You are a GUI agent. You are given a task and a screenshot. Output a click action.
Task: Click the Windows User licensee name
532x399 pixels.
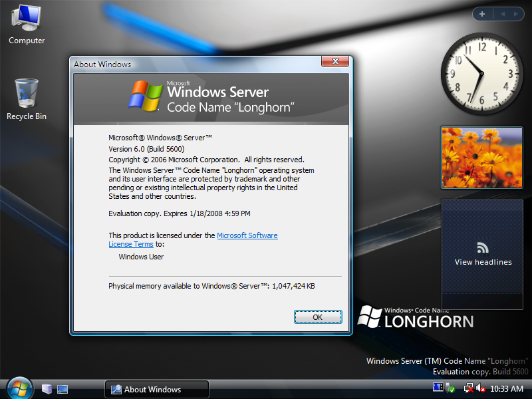pos(141,257)
